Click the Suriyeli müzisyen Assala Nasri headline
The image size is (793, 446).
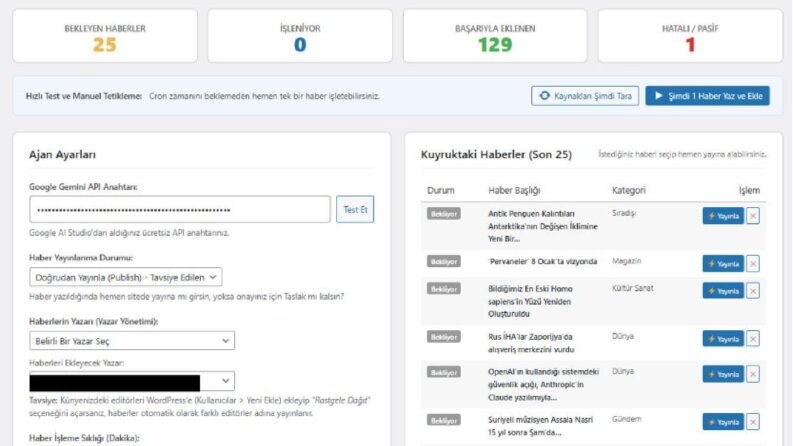(x=540, y=426)
